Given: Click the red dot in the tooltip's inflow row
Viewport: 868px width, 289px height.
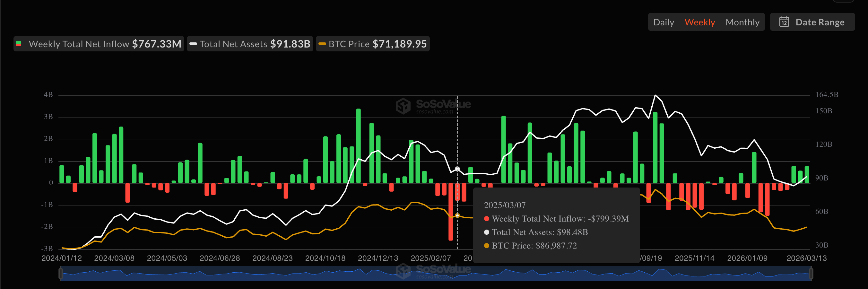Looking at the screenshot, I should [486, 219].
